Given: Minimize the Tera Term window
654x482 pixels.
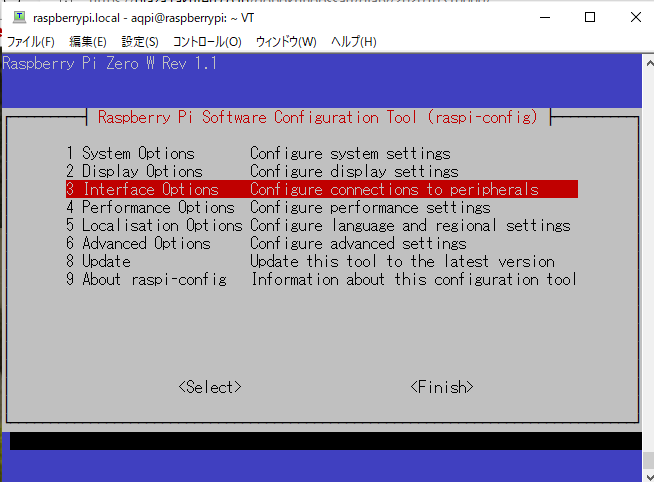Looking at the screenshot, I should (545, 17).
